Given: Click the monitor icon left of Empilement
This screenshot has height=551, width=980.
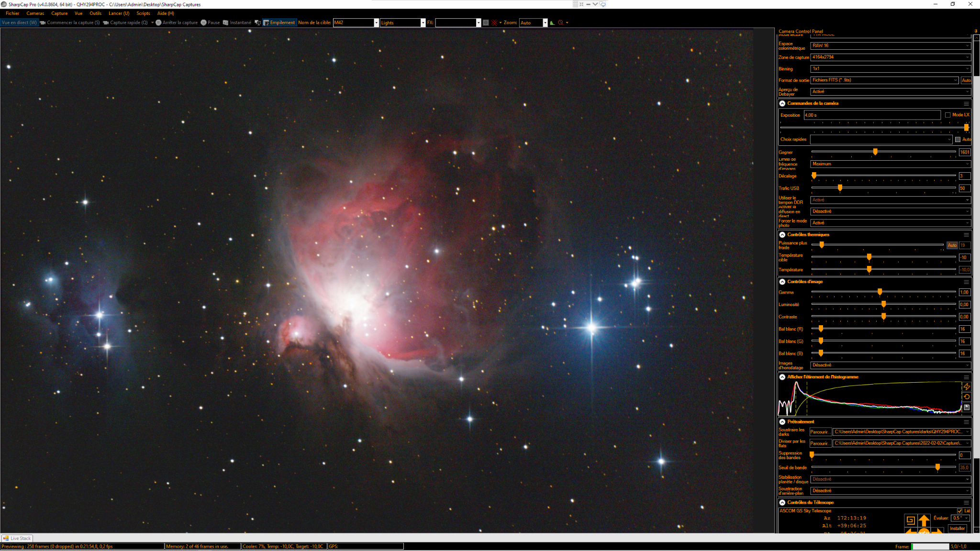Looking at the screenshot, I should click(x=257, y=22).
